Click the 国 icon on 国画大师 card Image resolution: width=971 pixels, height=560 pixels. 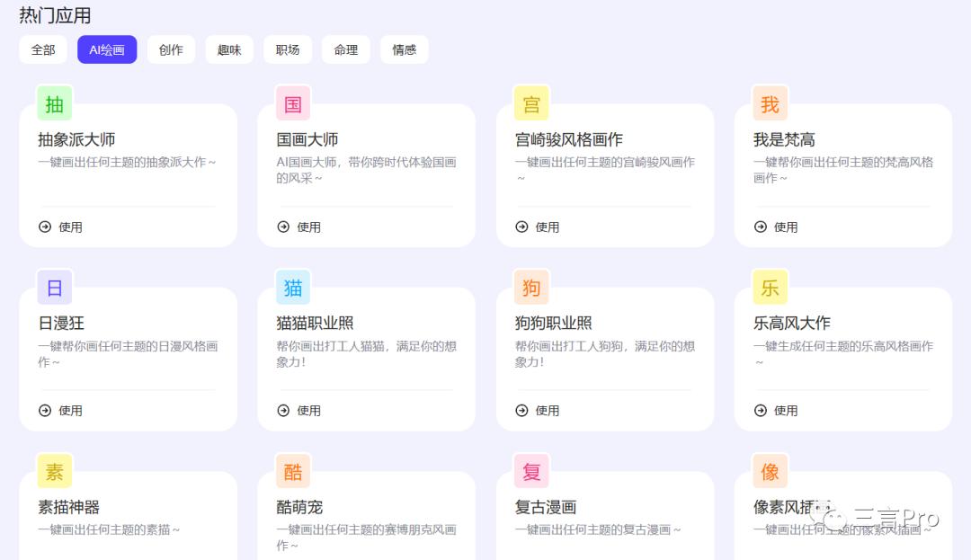[292, 102]
